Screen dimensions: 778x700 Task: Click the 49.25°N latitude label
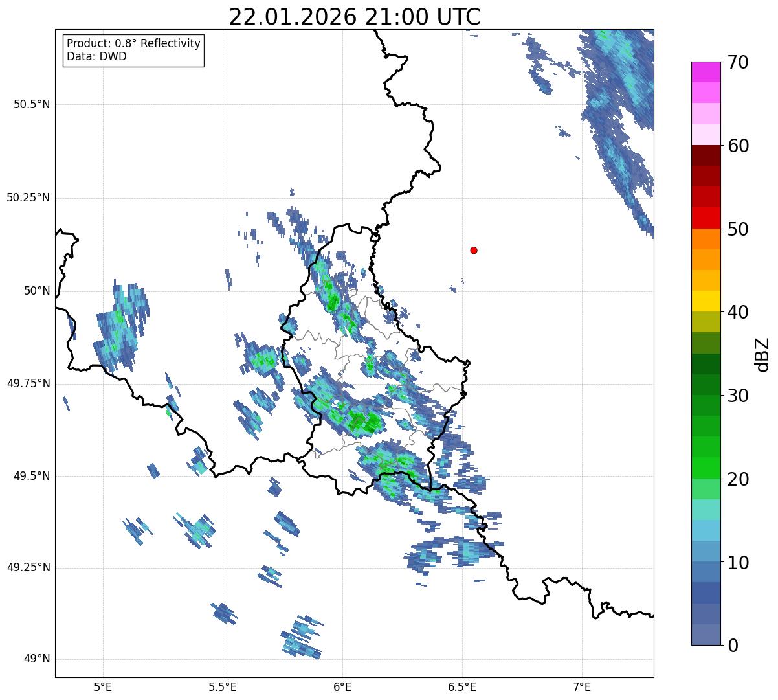click(28, 568)
